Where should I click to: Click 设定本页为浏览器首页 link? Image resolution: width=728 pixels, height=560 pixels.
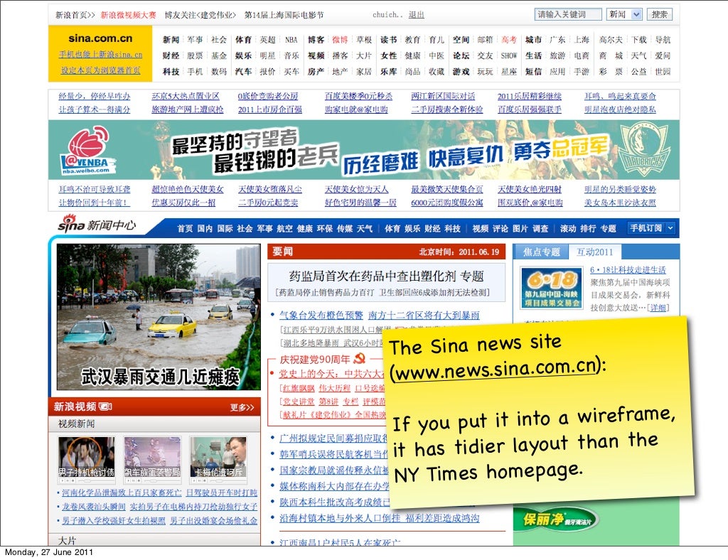pos(100,70)
